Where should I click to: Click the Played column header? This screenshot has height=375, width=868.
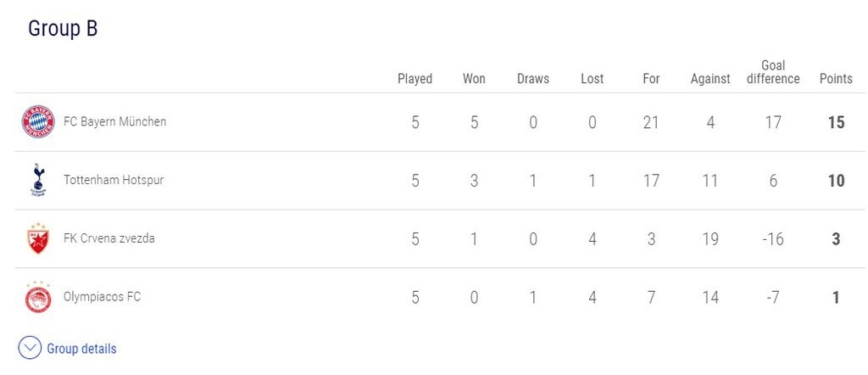pyautogui.click(x=415, y=79)
